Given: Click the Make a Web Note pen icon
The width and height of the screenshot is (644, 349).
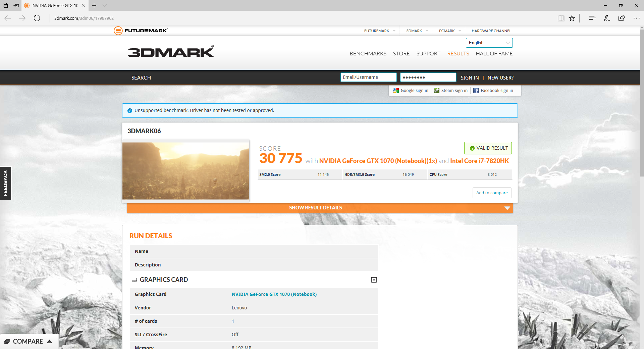Looking at the screenshot, I should click(x=607, y=18).
